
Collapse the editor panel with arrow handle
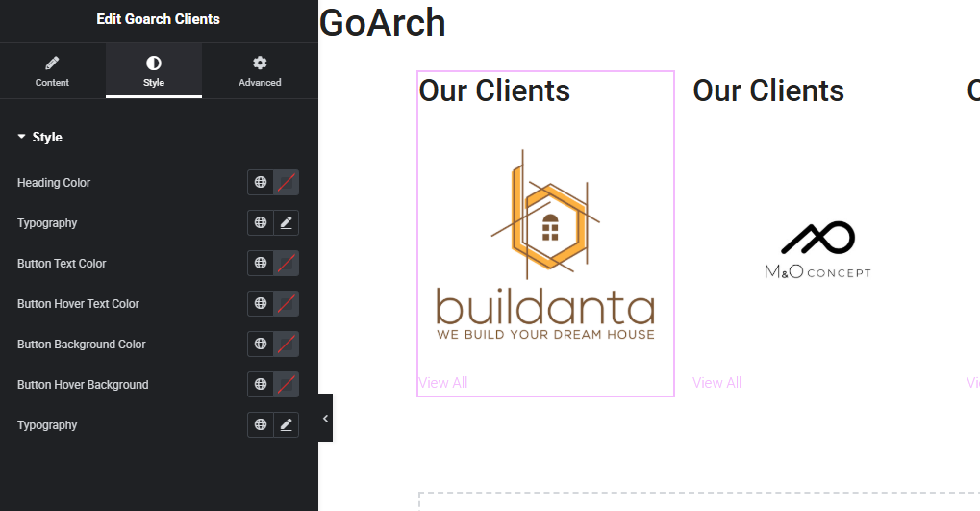pyautogui.click(x=325, y=419)
